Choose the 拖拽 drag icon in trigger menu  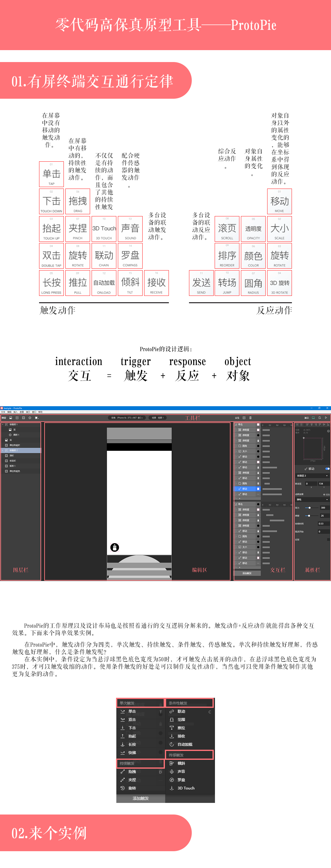[122, 771]
